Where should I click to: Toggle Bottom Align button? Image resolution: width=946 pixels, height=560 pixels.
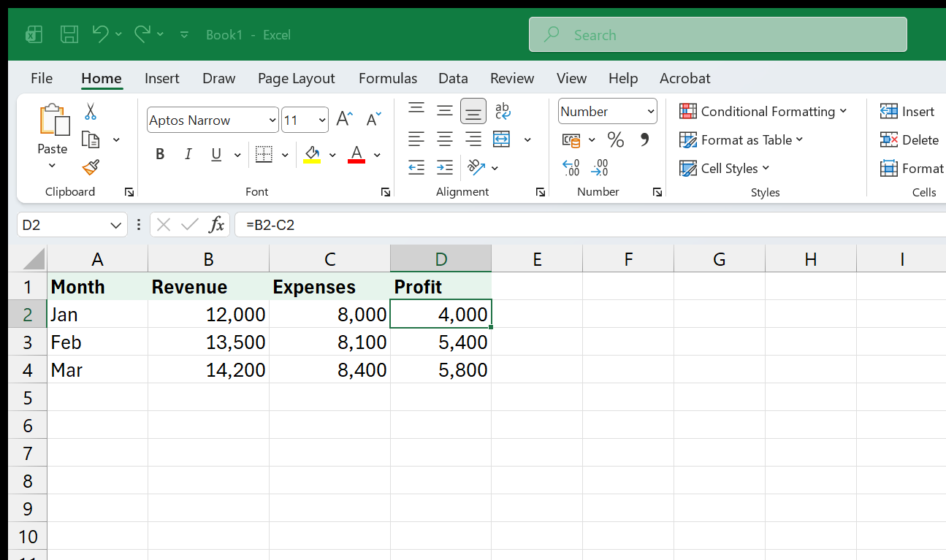tap(473, 111)
